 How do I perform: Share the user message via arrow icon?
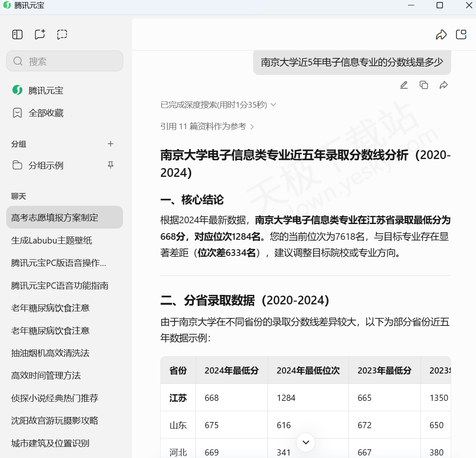click(444, 85)
